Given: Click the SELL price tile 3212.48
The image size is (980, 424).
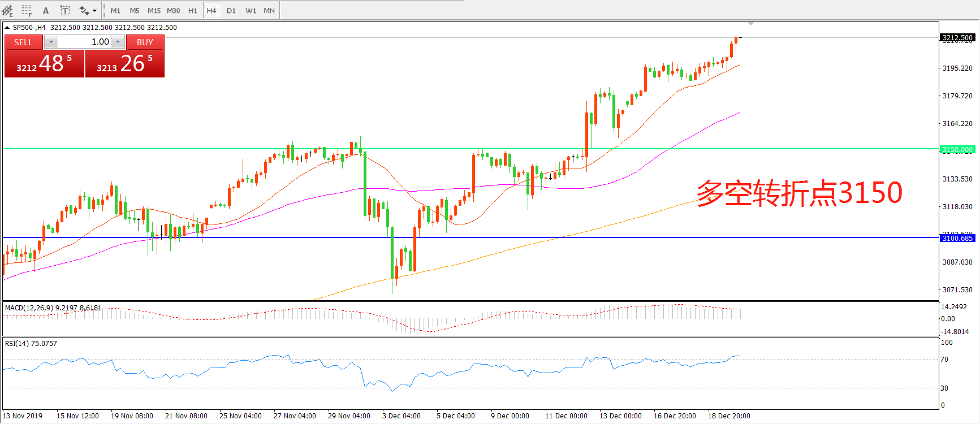Looking at the screenshot, I should [44, 63].
